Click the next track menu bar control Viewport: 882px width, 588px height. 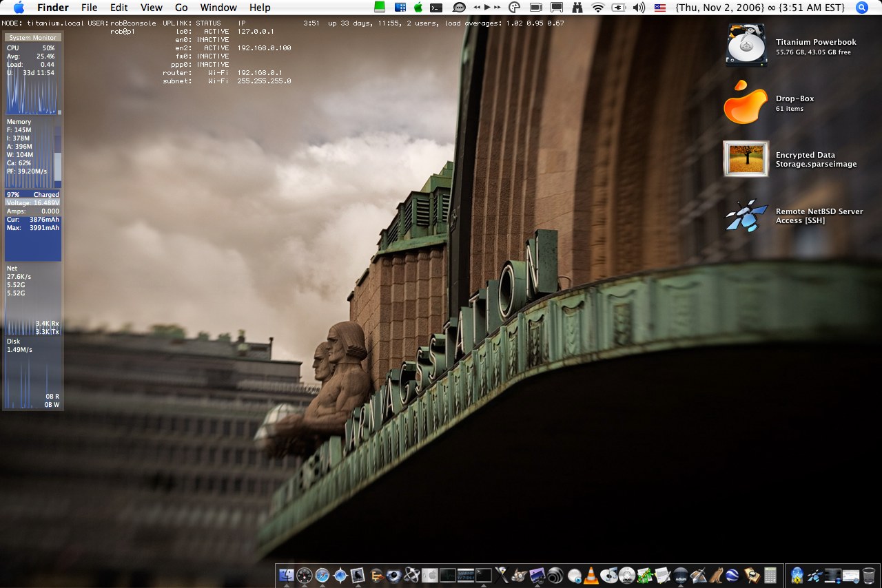[x=498, y=7]
